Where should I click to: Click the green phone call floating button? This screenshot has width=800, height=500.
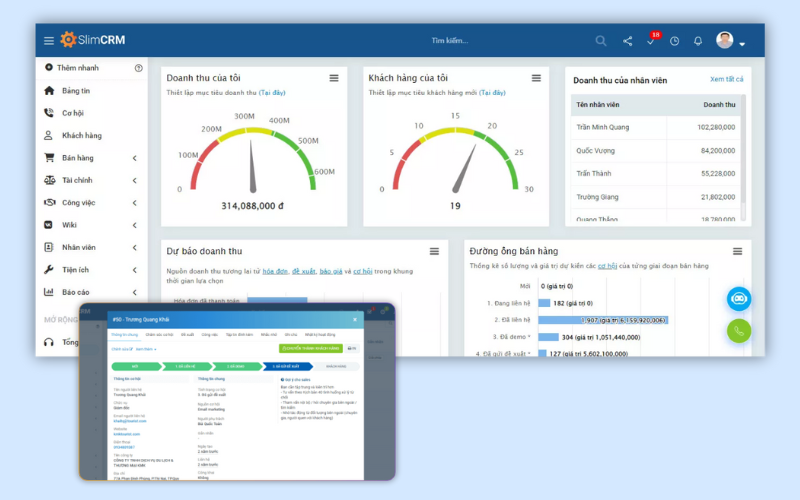point(739,331)
